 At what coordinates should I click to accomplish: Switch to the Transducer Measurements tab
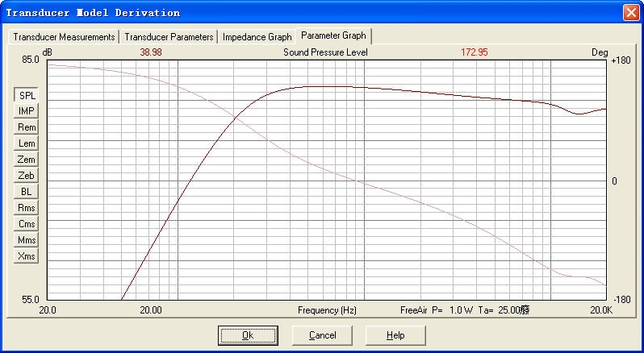[x=64, y=37]
